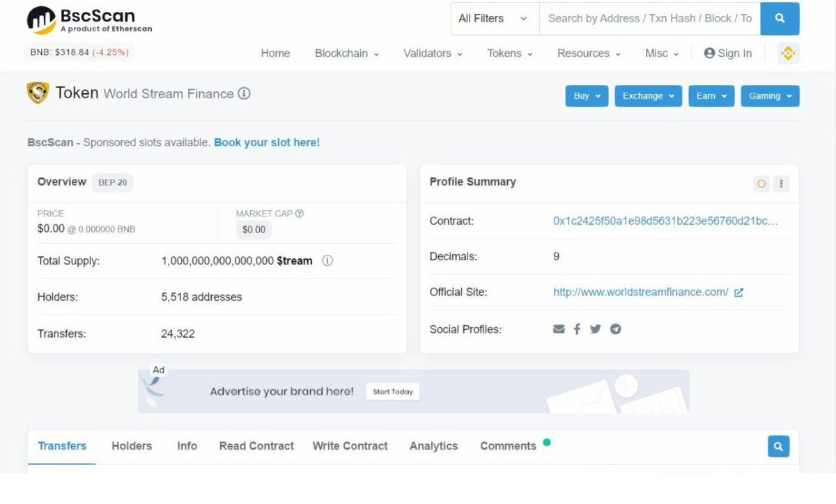Open the Earn dropdown button
The image size is (836, 504).
point(711,96)
